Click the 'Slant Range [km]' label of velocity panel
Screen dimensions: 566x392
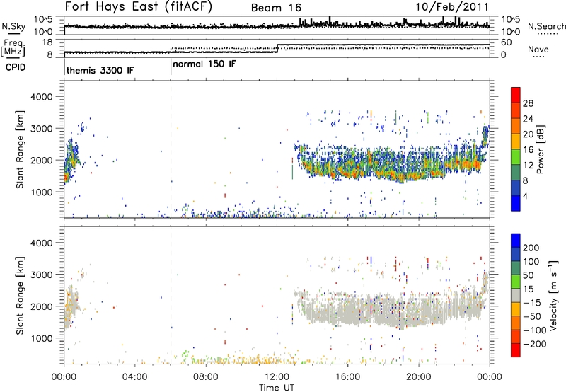pyautogui.click(x=20, y=295)
